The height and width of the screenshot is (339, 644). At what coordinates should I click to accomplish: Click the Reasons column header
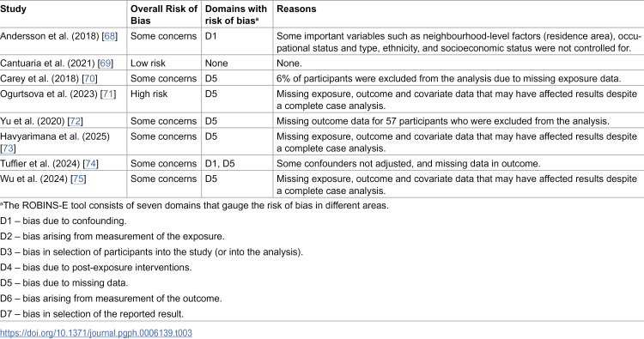click(296, 9)
